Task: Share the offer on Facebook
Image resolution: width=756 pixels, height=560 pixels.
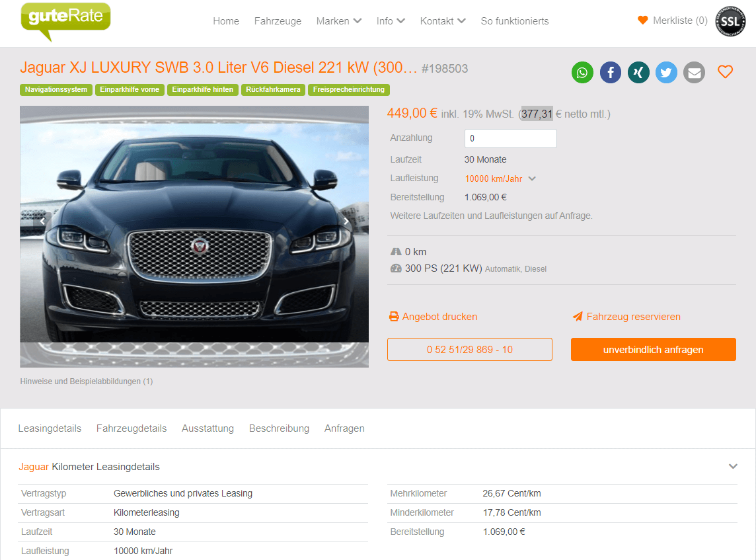Action: 611,73
